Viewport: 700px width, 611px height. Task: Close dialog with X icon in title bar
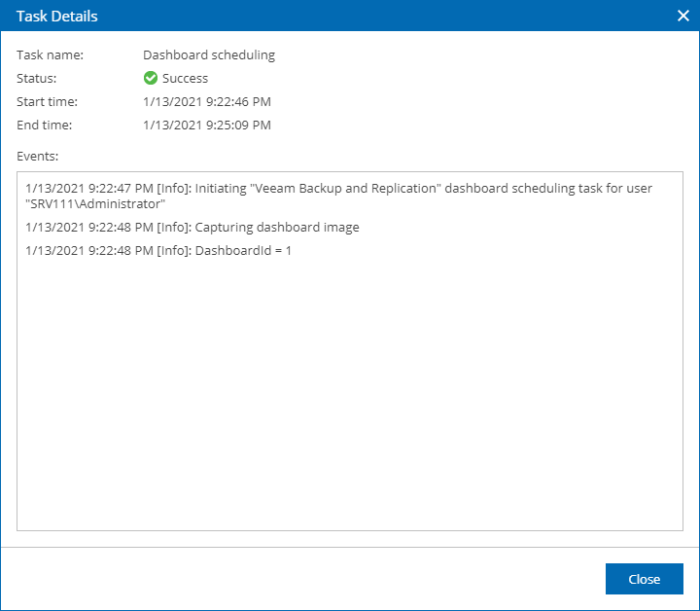(683, 16)
